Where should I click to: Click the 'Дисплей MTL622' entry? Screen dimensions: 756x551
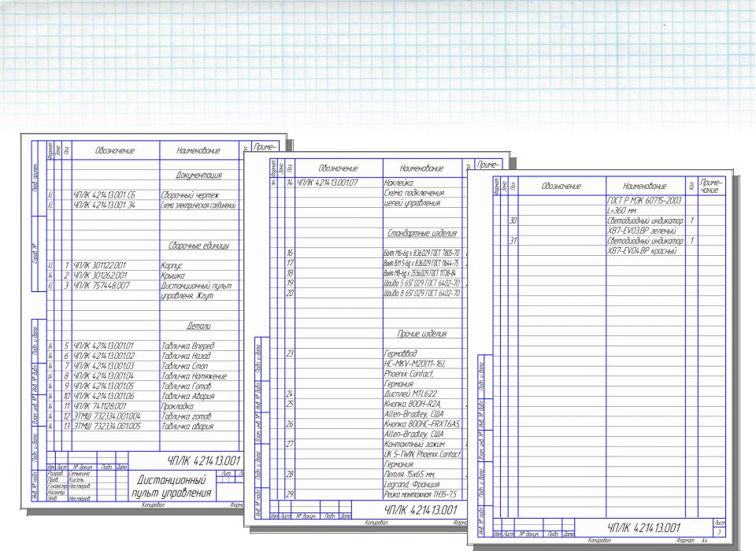(x=410, y=394)
